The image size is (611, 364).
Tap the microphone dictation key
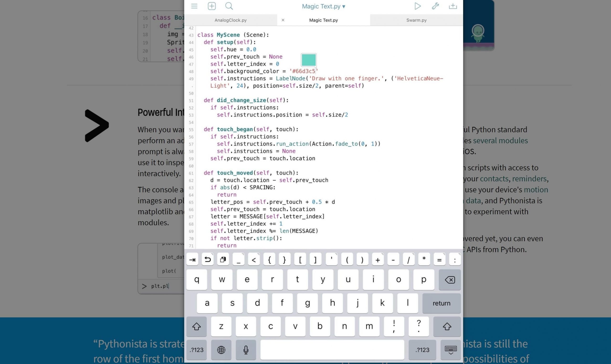[x=246, y=350]
